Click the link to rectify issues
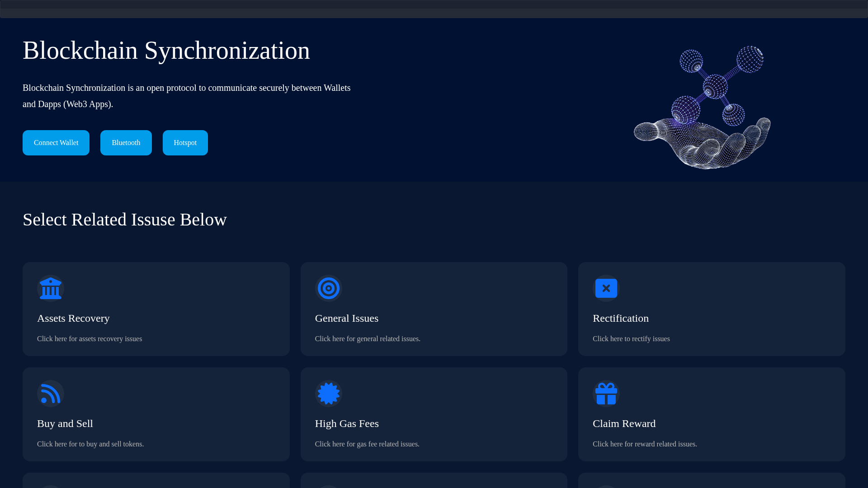This screenshot has width=868, height=488. click(x=631, y=338)
